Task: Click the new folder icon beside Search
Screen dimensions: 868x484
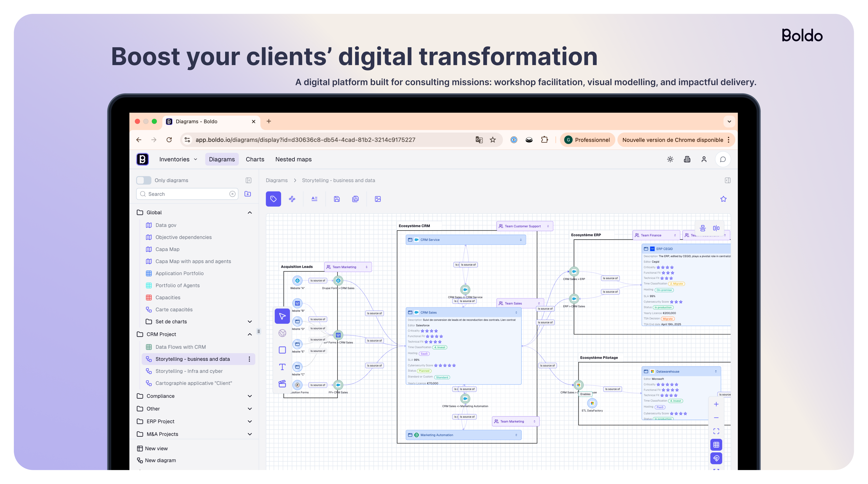Action: pos(248,194)
